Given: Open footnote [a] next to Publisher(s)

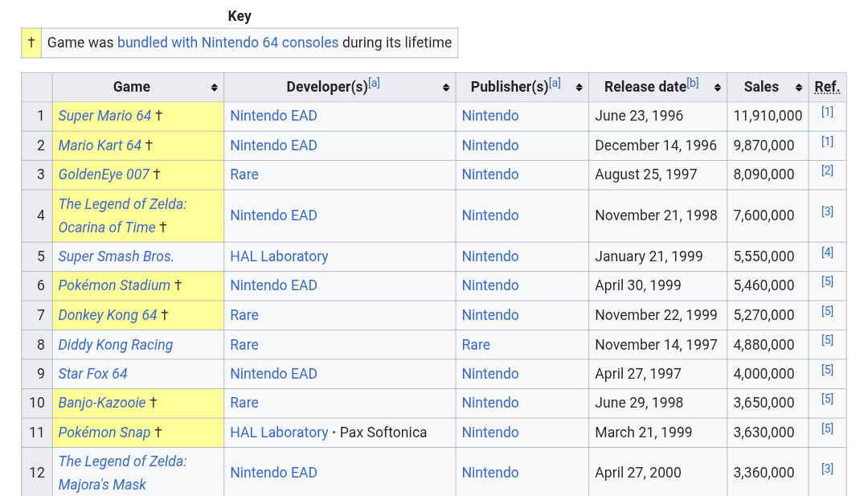Looking at the screenshot, I should (555, 83).
